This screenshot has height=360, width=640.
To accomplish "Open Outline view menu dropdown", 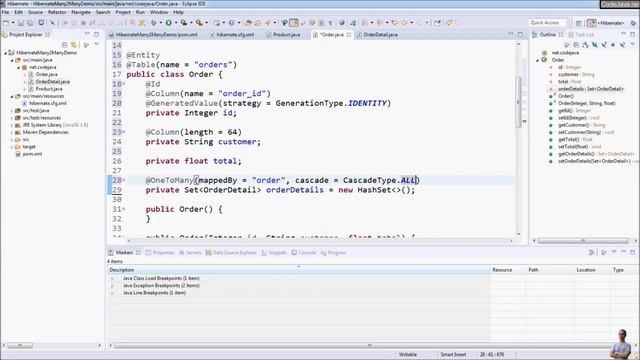I will [633, 44].
